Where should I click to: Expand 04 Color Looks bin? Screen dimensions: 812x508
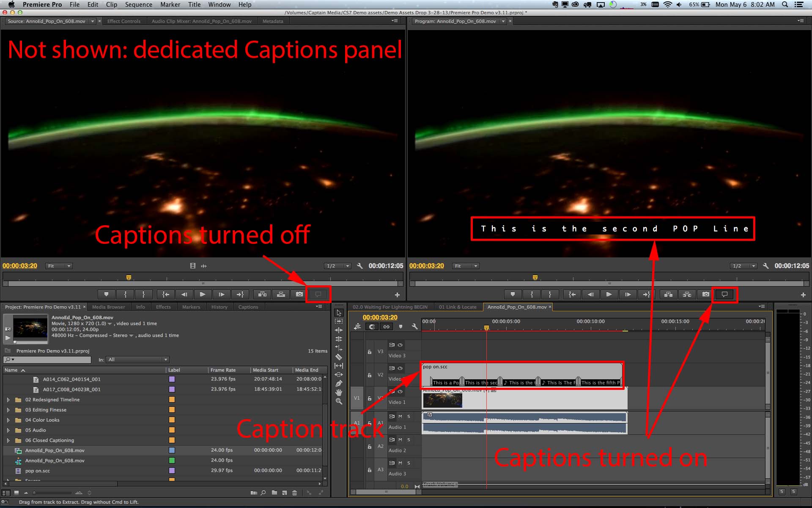tap(8, 420)
